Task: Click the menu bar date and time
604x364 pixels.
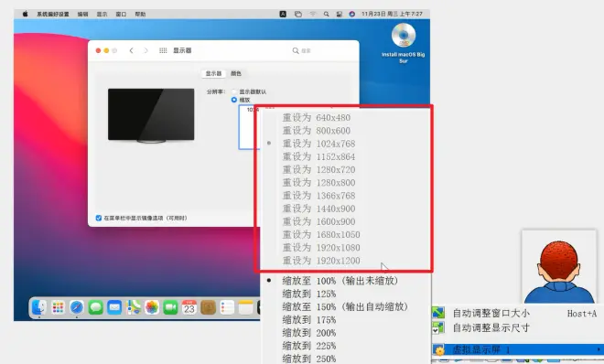Action: coord(392,14)
